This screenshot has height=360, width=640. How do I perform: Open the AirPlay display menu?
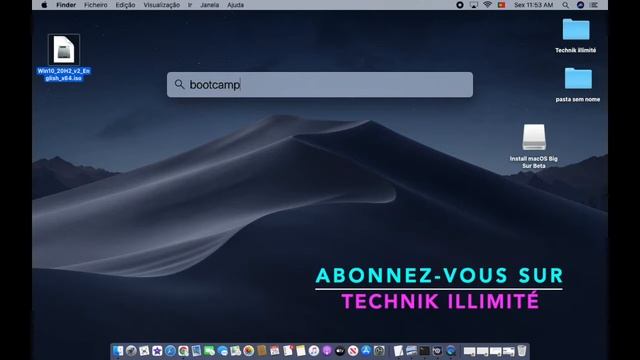473,5
